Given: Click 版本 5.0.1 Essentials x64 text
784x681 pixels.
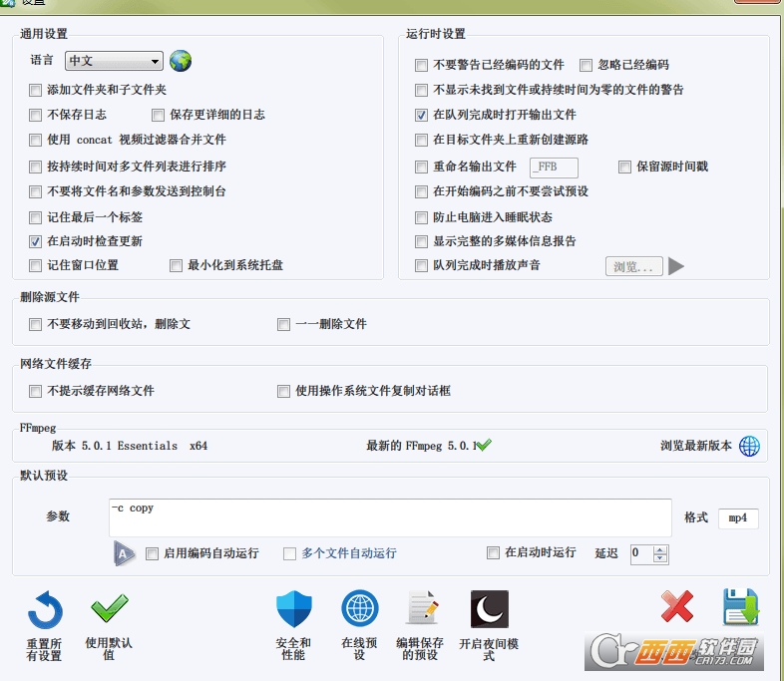Looking at the screenshot, I should tap(130, 446).
